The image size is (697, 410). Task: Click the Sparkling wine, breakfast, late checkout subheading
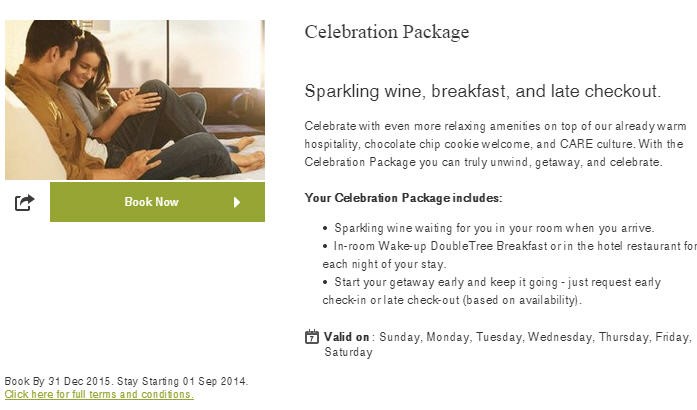(x=483, y=91)
